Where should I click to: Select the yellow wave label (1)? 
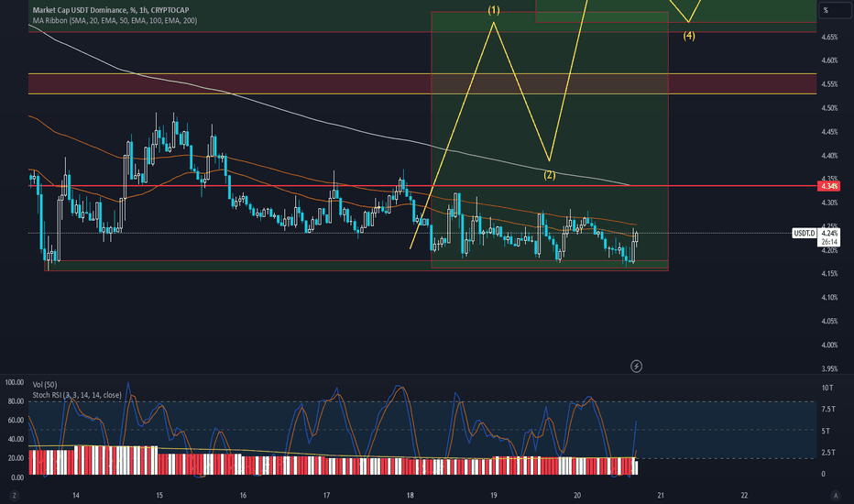coord(494,10)
